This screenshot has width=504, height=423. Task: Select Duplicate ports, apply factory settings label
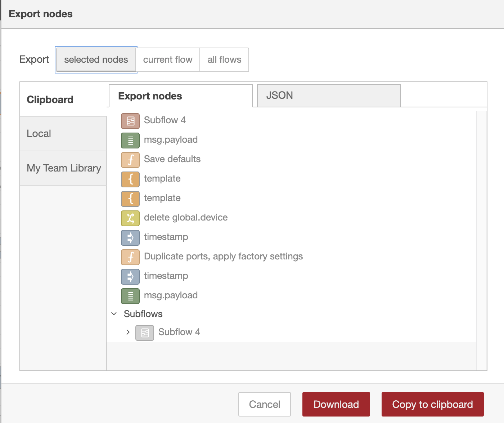[x=223, y=257]
